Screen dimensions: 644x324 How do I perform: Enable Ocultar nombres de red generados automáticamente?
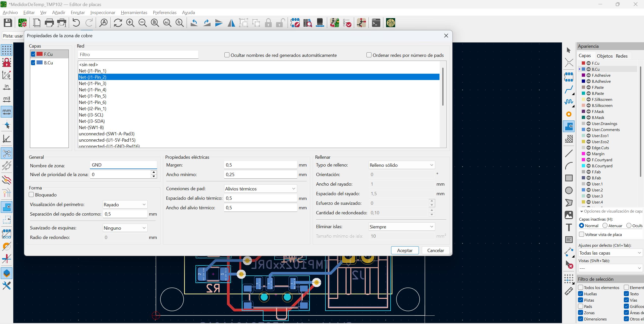[227, 55]
